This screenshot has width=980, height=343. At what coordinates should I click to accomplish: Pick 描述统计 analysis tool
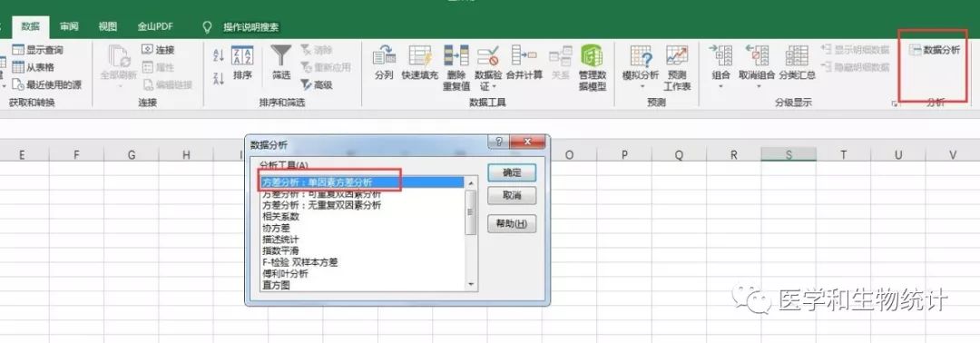coord(361,240)
